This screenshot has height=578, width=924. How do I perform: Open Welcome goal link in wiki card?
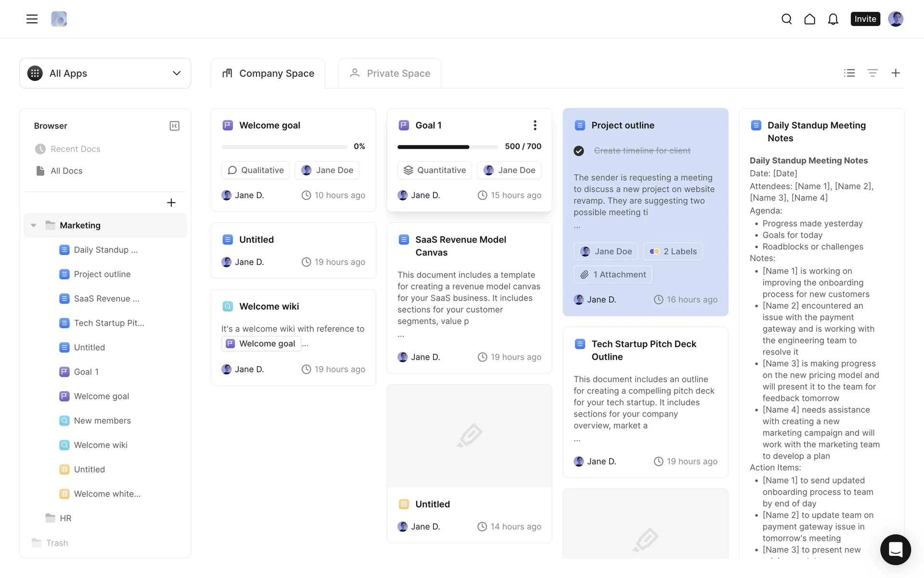(261, 343)
